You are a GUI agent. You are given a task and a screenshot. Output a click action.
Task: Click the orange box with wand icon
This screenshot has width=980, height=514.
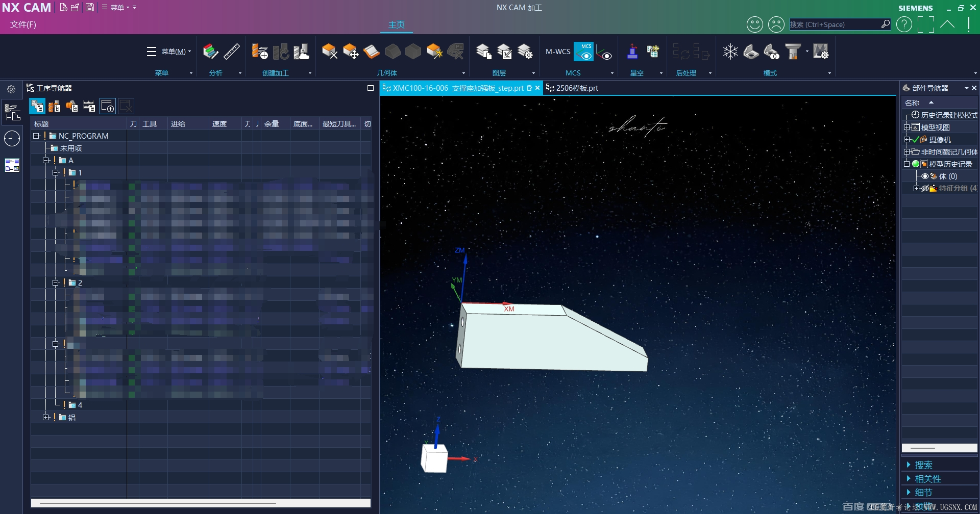point(434,52)
